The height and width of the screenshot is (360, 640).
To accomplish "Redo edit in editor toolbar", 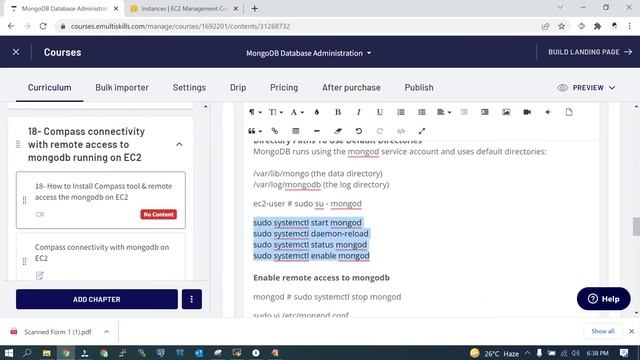I will (380, 131).
